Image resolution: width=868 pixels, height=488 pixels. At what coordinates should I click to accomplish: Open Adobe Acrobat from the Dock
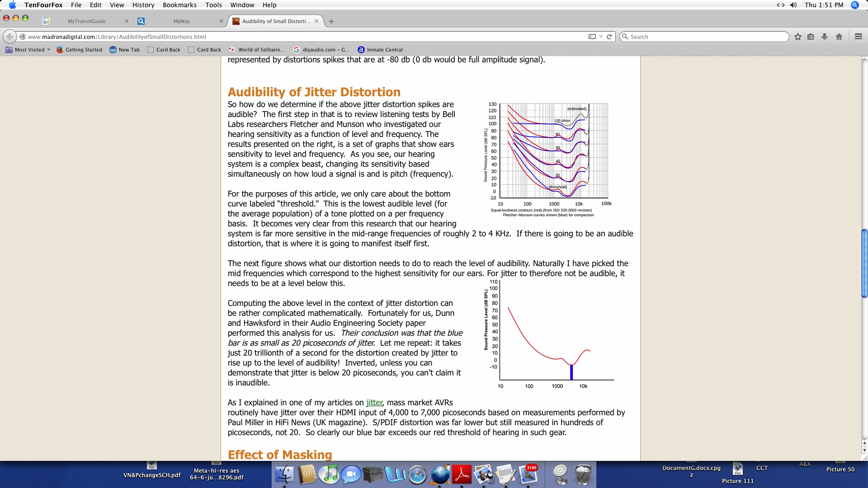tap(462, 475)
